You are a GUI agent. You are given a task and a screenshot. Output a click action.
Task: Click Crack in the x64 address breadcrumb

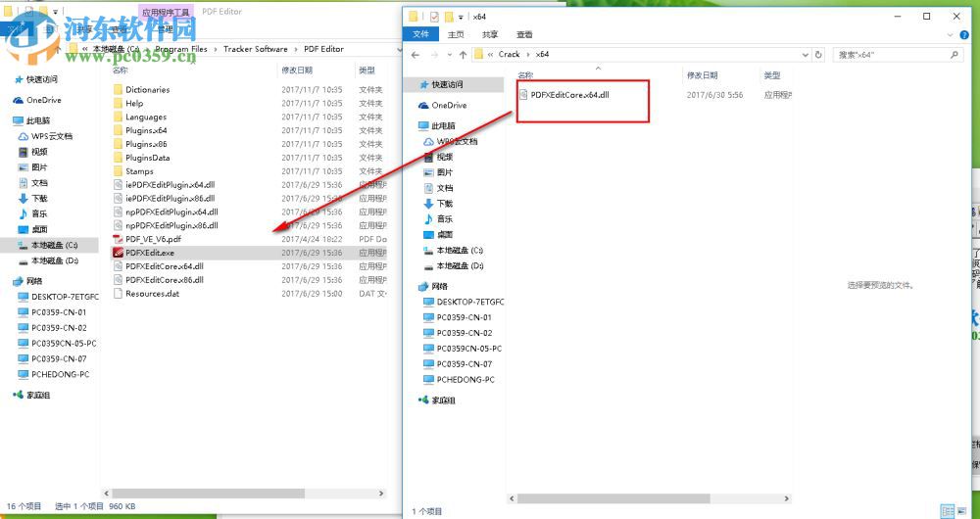510,54
